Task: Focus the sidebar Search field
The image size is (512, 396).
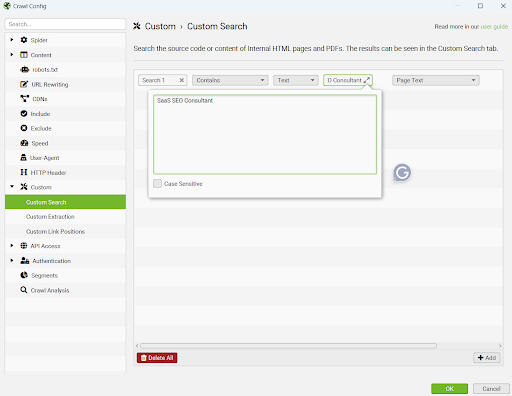Action: (65, 24)
